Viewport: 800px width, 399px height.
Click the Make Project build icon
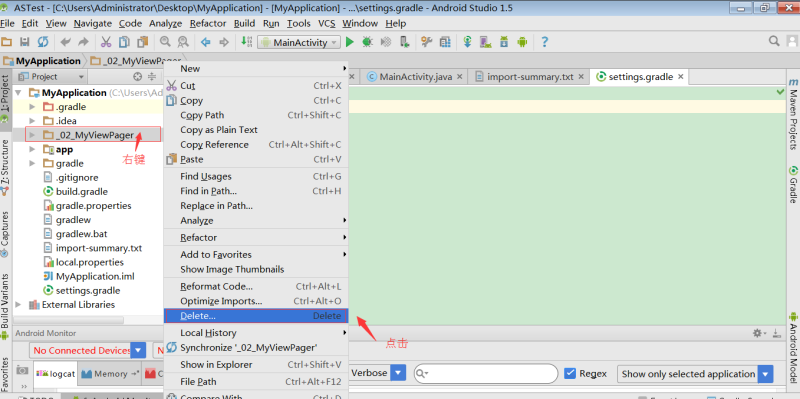click(x=245, y=42)
